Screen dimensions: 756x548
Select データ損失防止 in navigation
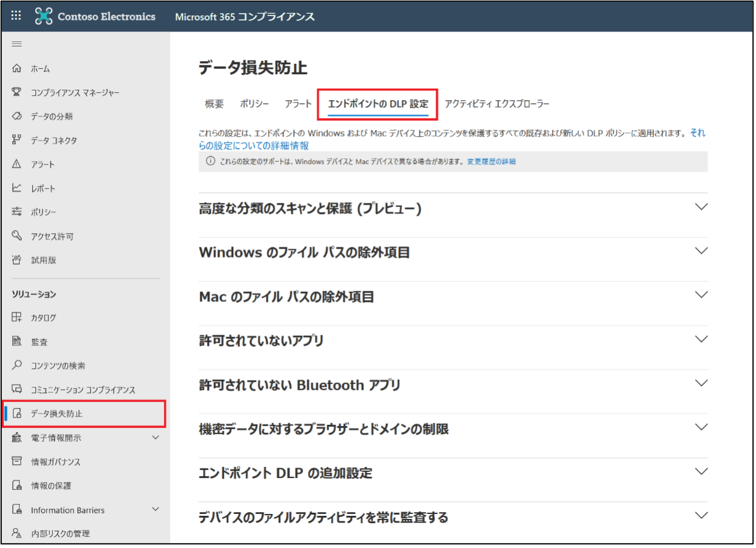coord(86,414)
